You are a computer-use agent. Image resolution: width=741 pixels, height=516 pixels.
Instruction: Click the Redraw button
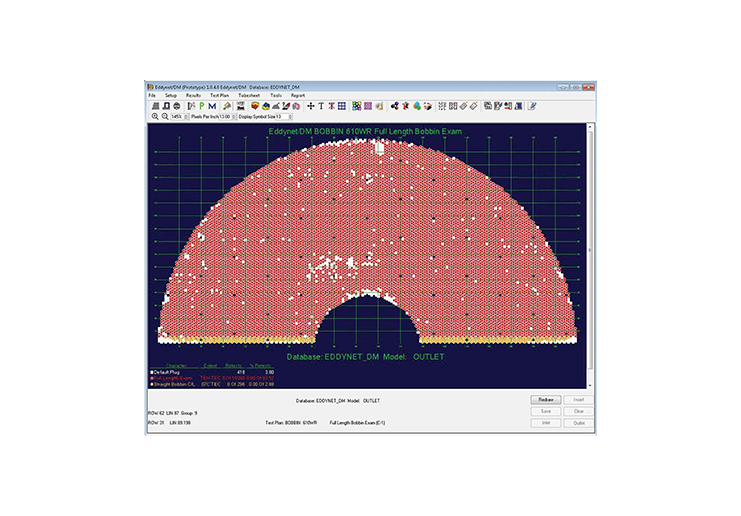546,400
